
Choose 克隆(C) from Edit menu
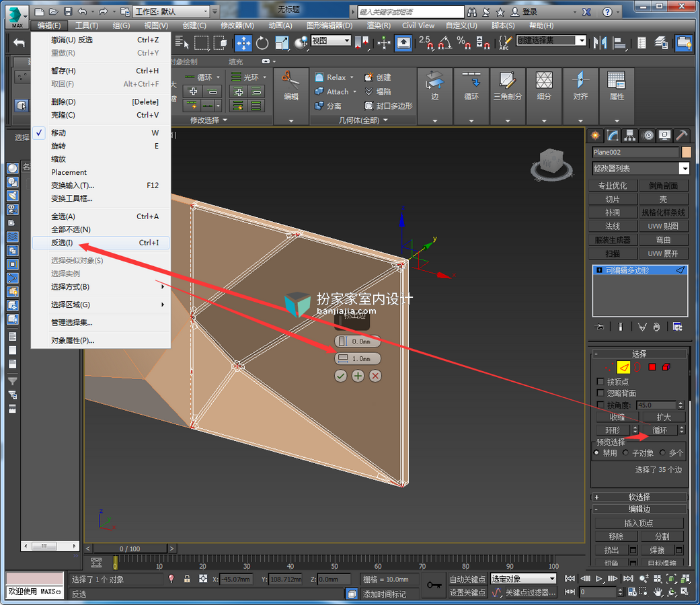pos(102,115)
